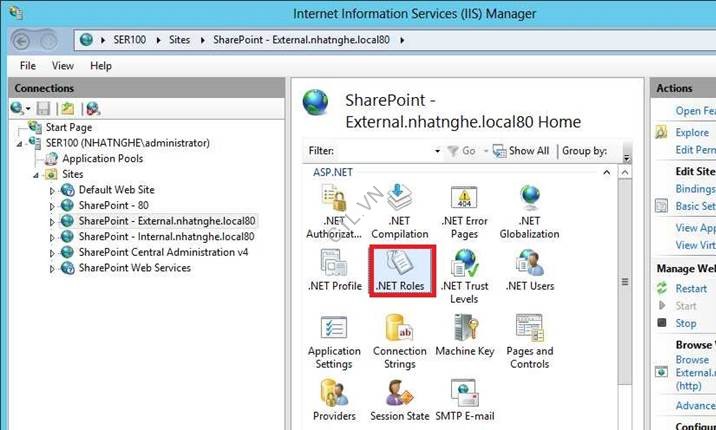Image resolution: width=716 pixels, height=430 pixels.
Task: Open the .NET Authorization feature
Action: coord(334,212)
